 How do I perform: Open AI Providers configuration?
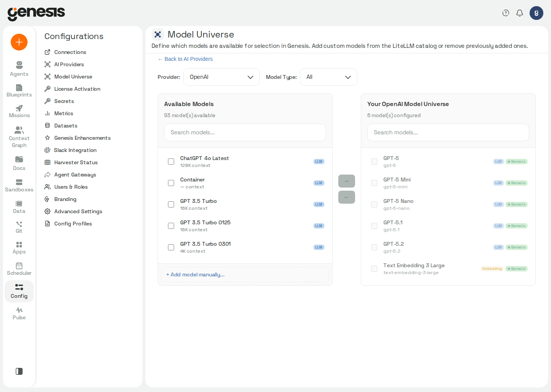pyautogui.click(x=69, y=64)
